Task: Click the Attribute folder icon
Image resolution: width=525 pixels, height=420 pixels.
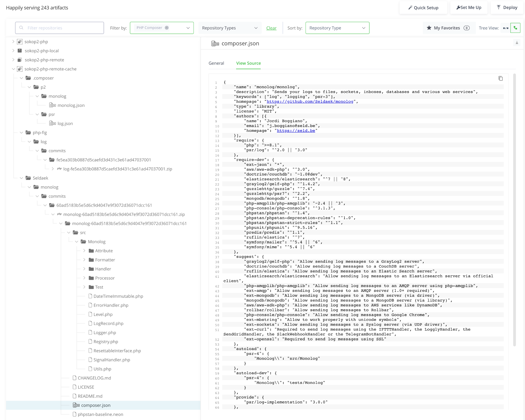Action: (91, 251)
